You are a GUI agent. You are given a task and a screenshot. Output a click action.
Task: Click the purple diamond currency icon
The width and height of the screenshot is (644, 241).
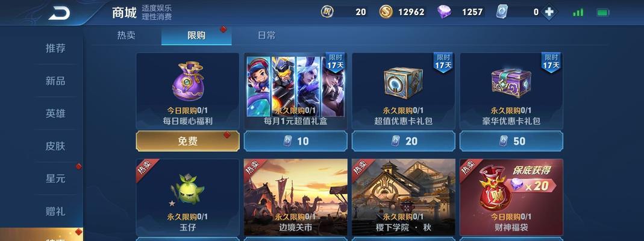(x=443, y=12)
